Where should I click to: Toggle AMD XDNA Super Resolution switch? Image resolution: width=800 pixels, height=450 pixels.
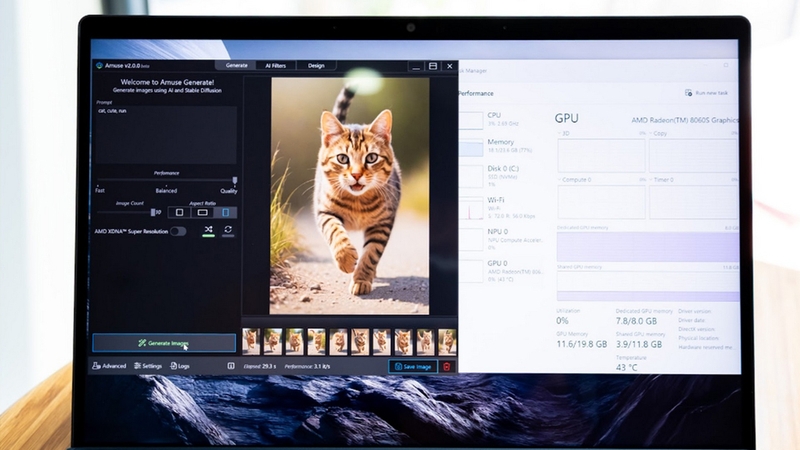coord(178,232)
